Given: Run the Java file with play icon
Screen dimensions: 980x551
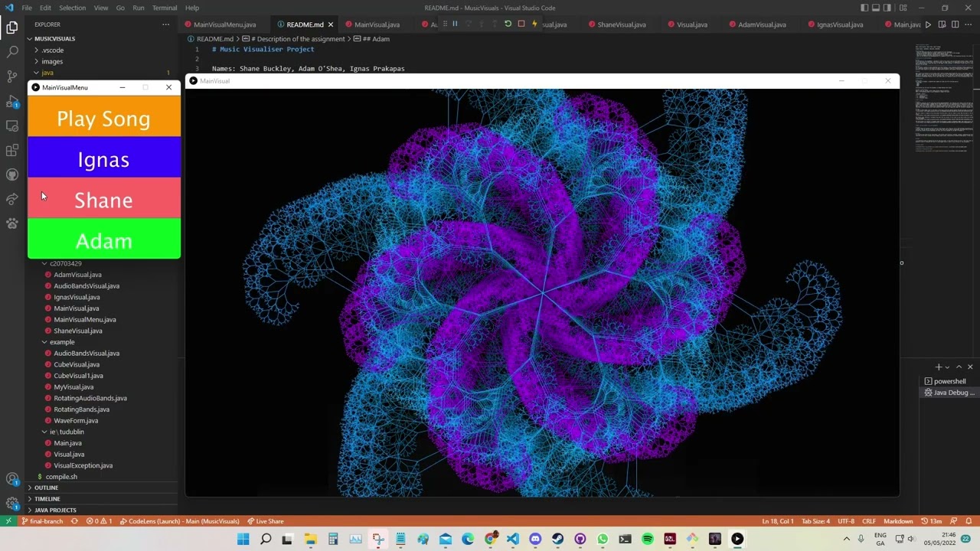Looking at the screenshot, I should [x=928, y=24].
